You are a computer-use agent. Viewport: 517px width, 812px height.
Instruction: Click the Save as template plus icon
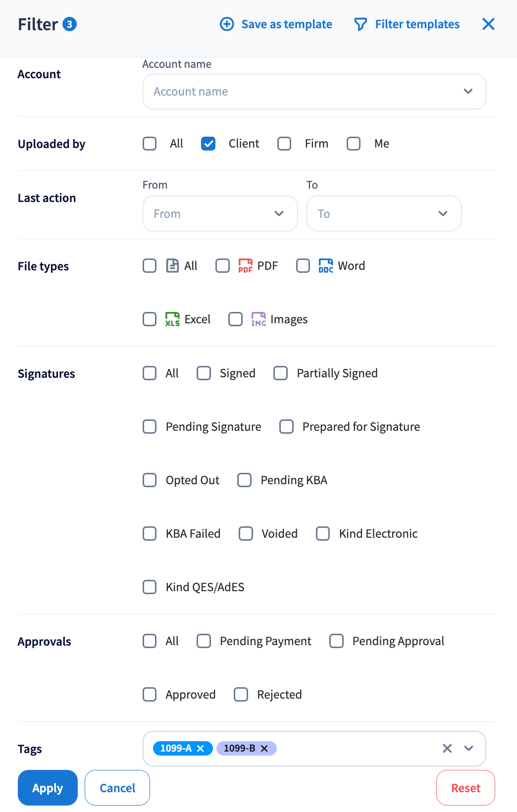click(x=227, y=24)
